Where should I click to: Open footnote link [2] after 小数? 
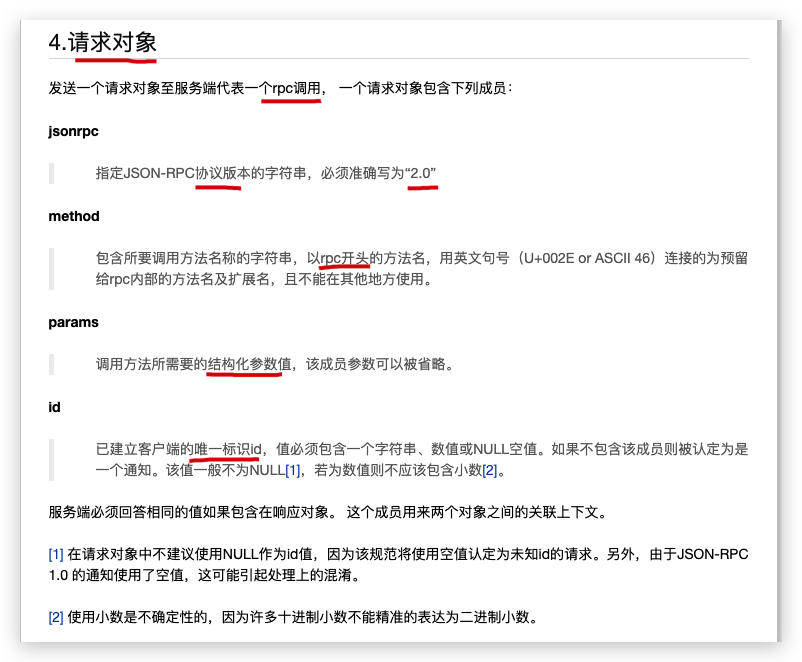tap(489, 470)
